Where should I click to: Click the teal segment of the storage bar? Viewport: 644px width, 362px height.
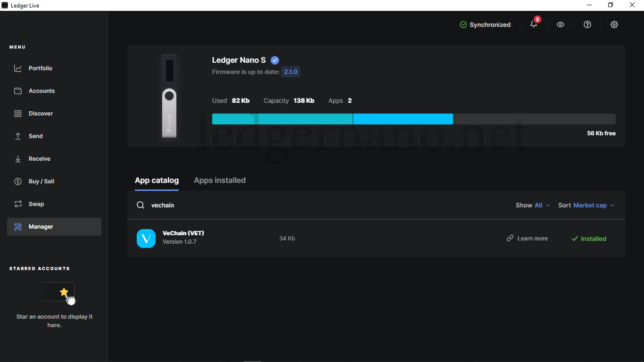click(x=282, y=119)
